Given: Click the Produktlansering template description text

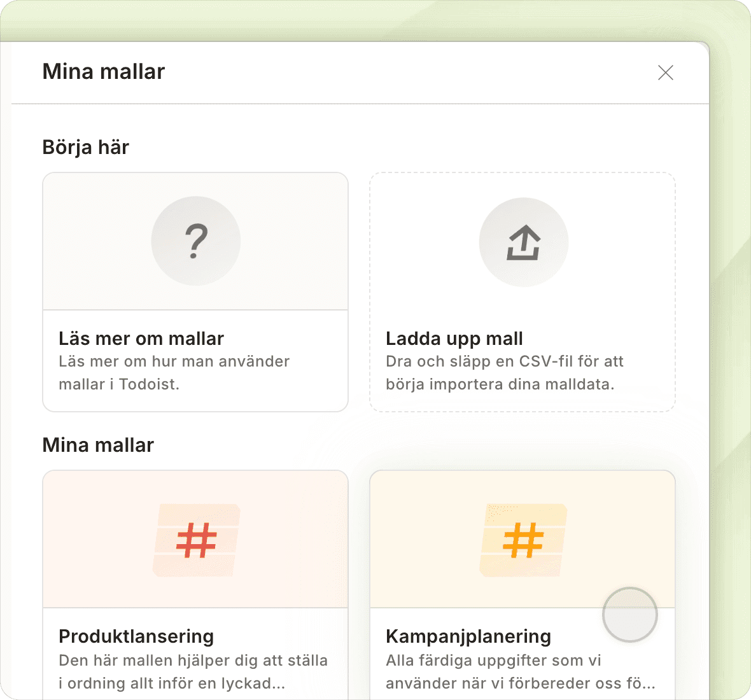Looking at the screenshot, I should (x=193, y=672).
